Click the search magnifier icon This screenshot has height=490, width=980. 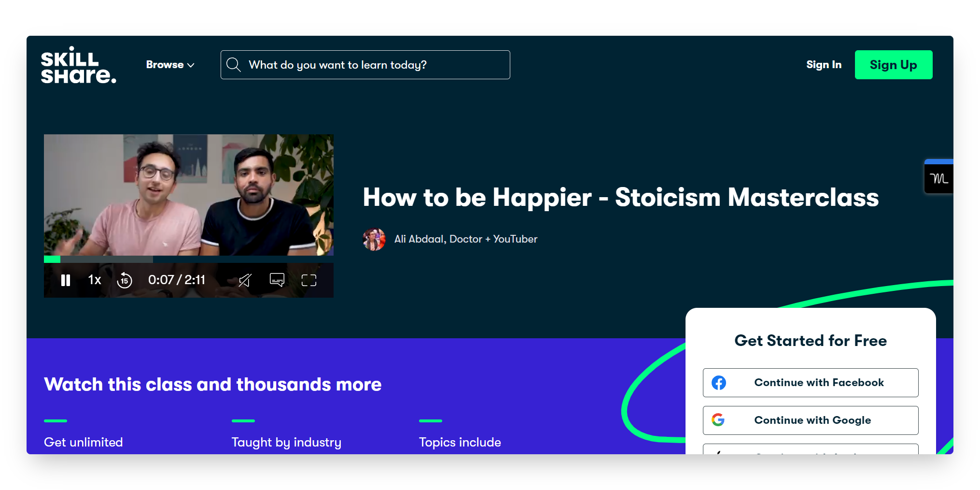click(234, 65)
